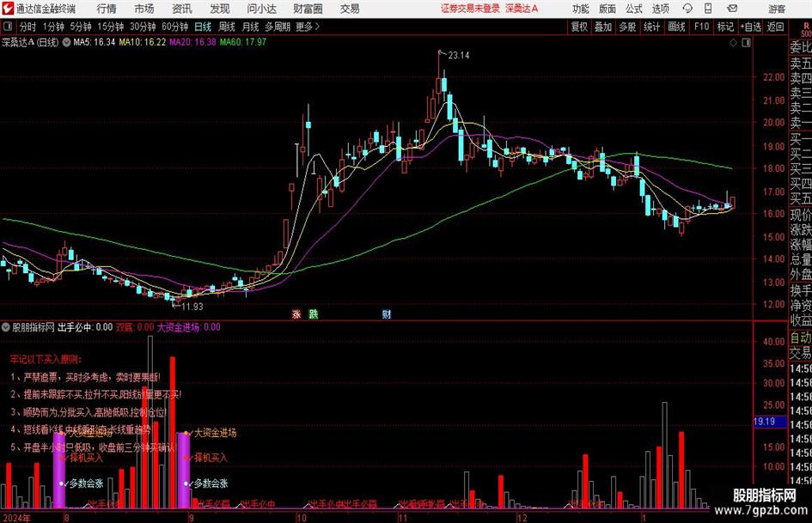Click the 财 financial event marker
This screenshot has height=523, width=812.
click(387, 313)
